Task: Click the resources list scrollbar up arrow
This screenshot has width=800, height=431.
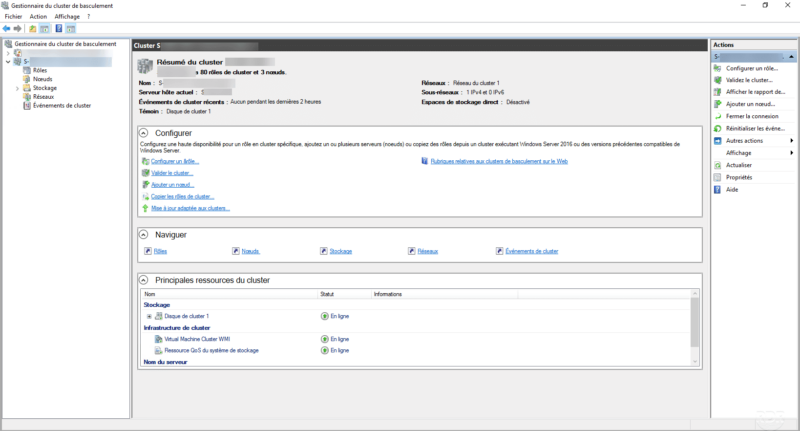Action: tap(694, 293)
